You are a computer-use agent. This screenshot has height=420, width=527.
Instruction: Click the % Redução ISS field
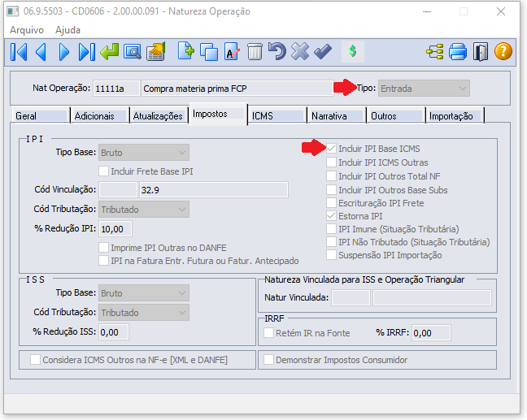(114, 331)
